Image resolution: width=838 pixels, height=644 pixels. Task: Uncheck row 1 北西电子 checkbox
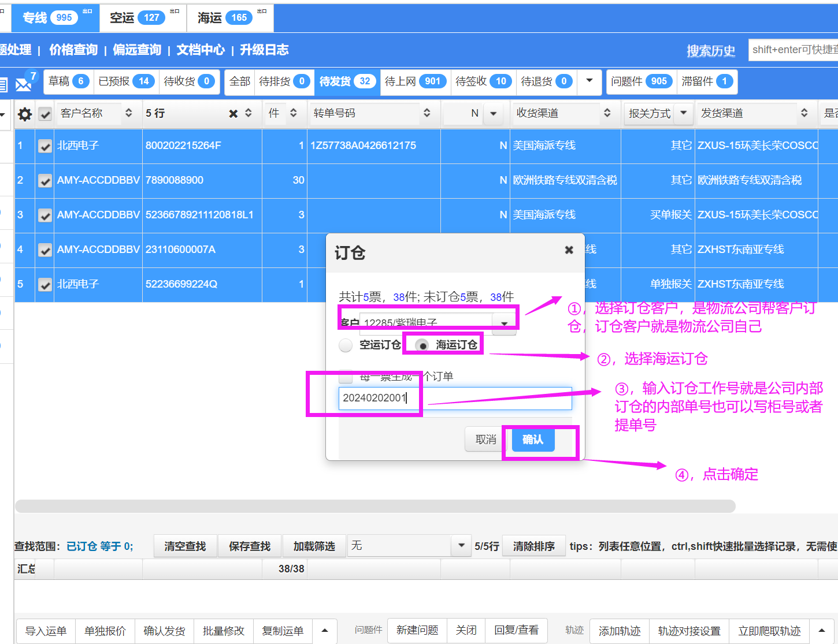tap(45, 146)
